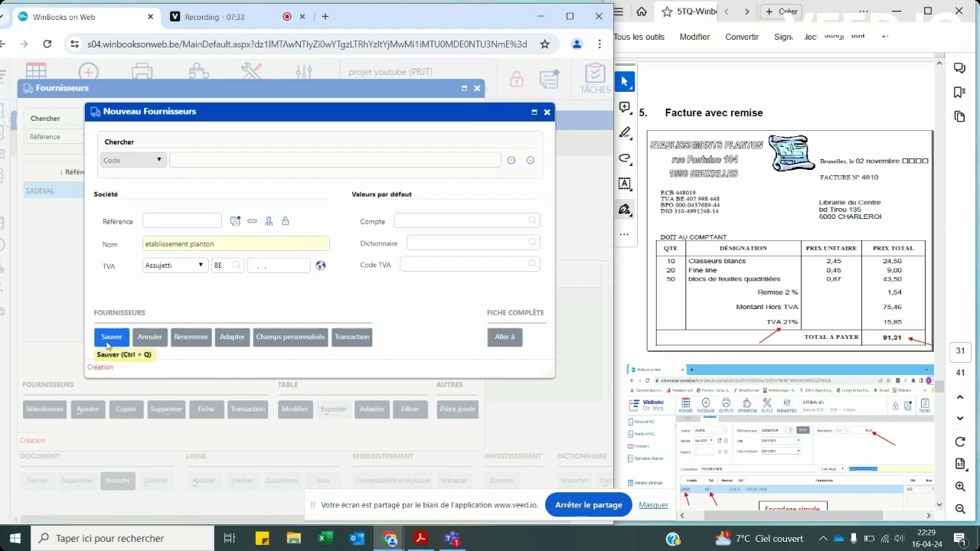The height and width of the screenshot is (551, 980).
Task: Click the Chercher search text field
Action: (335, 160)
